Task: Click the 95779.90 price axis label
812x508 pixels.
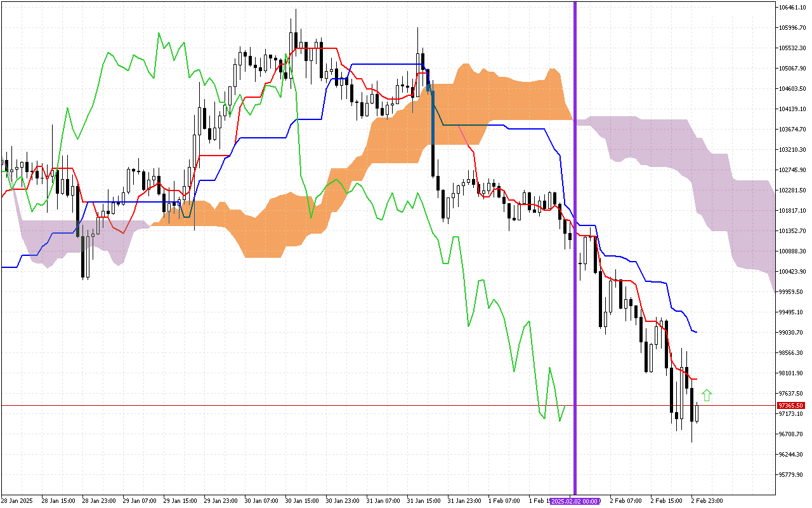Action: coord(791,475)
